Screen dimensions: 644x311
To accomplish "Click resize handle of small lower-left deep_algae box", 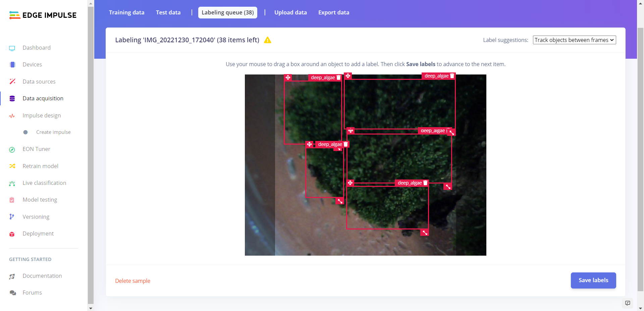I will pyautogui.click(x=340, y=201).
